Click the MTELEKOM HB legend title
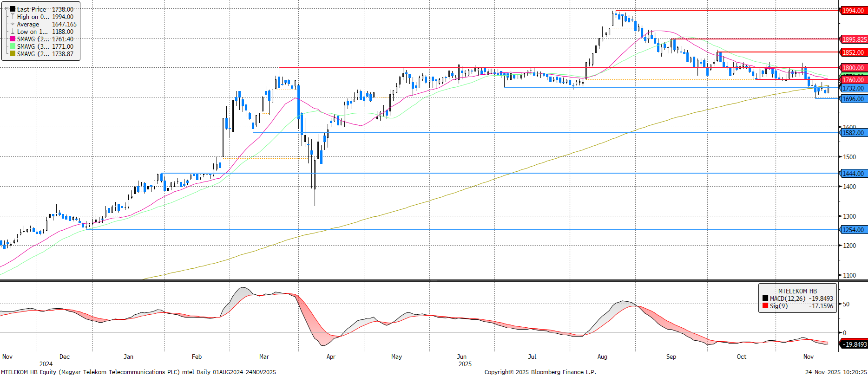The height and width of the screenshot is (376, 868). tap(797, 291)
